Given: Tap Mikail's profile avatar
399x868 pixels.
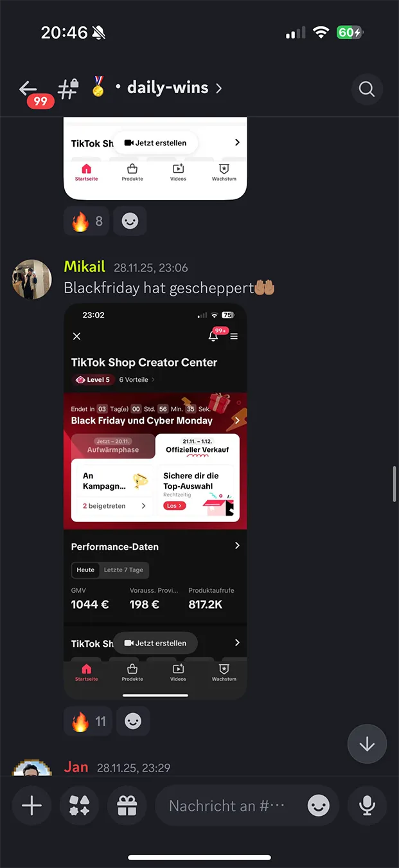Looking at the screenshot, I should [x=32, y=280].
